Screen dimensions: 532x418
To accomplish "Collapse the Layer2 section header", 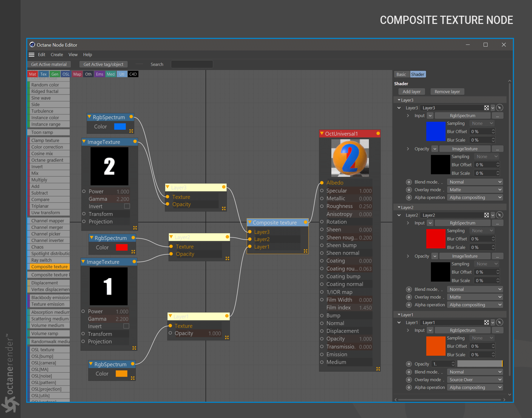I will (x=399, y=207).
